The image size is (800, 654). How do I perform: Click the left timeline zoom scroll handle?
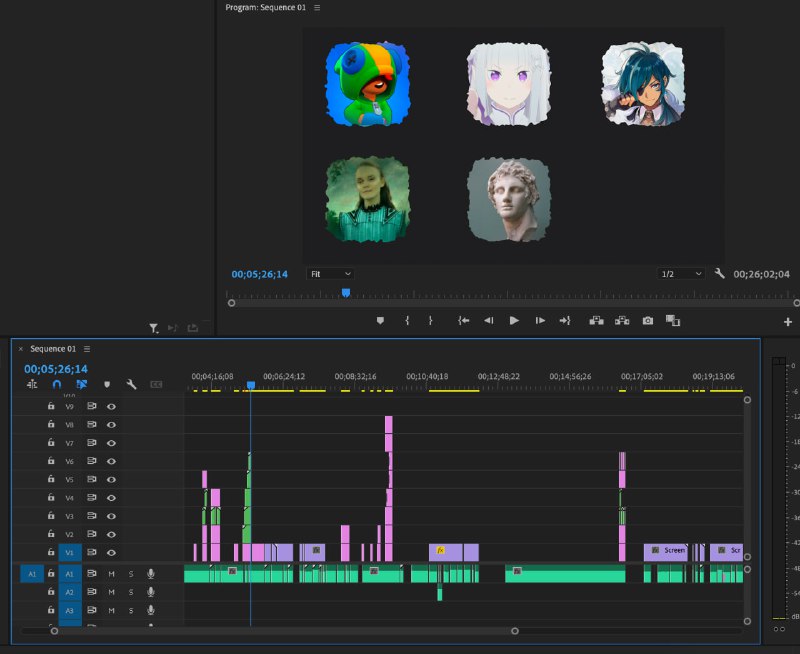[x=54, y=631]
